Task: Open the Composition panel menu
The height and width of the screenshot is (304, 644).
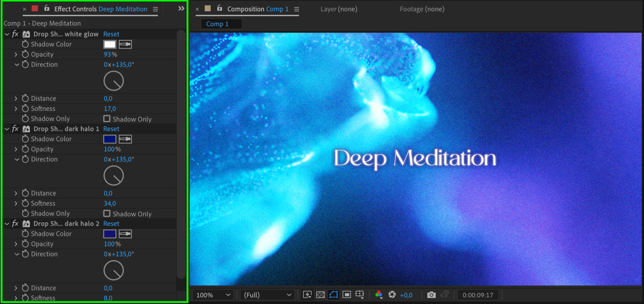Action: (296, 9)
